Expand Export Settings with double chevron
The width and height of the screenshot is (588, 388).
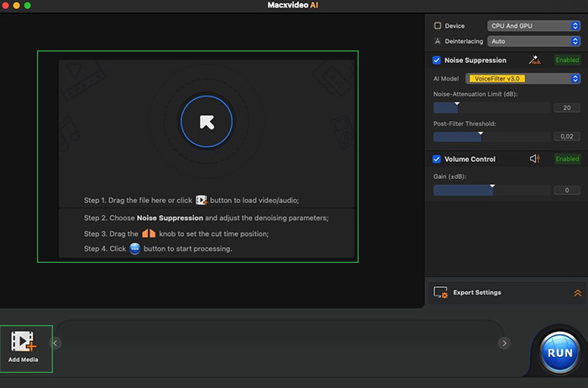pos(578,293)
